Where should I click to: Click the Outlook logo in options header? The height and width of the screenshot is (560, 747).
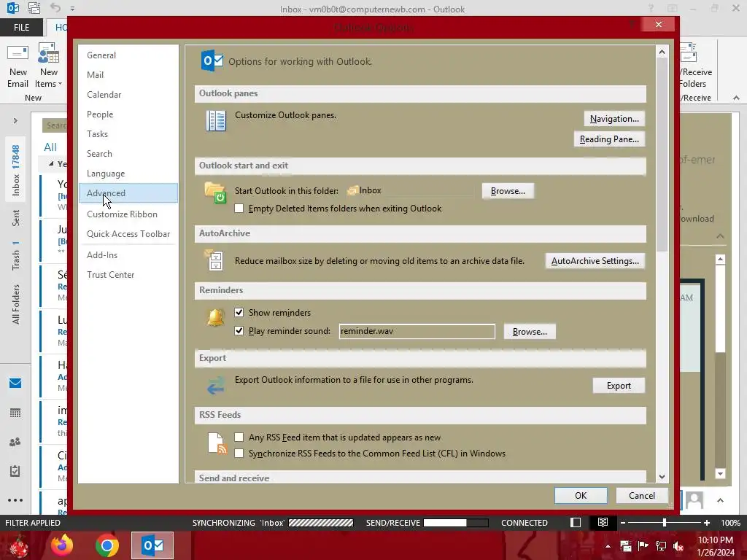coord(212,61)
